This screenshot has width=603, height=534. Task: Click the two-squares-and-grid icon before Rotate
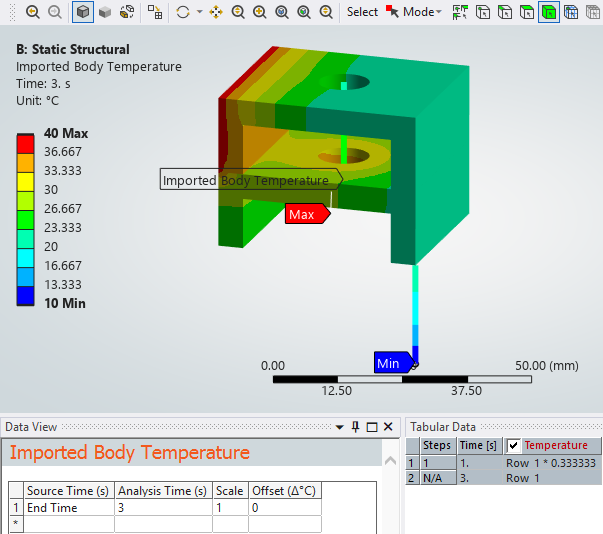click(x=155, y=12)
